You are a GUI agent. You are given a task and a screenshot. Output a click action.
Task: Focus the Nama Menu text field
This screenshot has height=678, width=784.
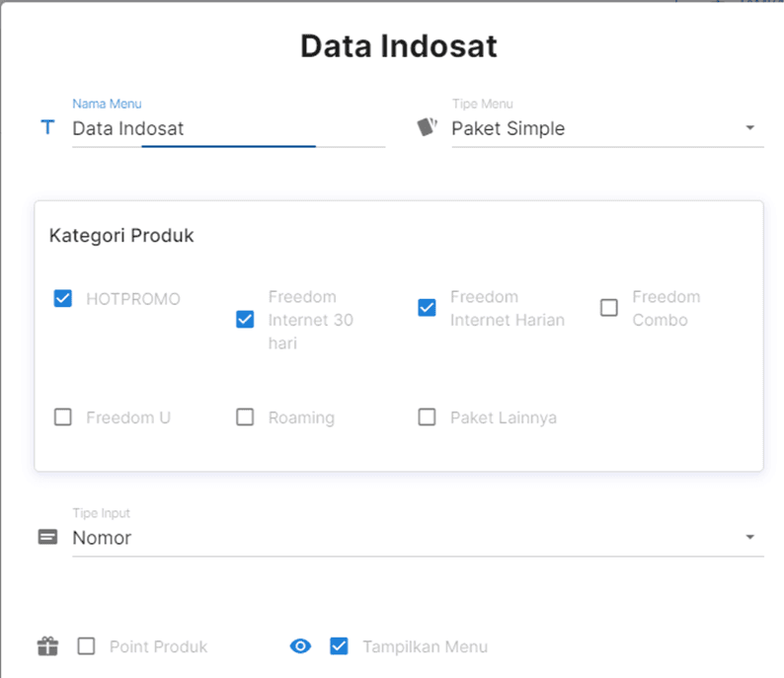(227, 129)
